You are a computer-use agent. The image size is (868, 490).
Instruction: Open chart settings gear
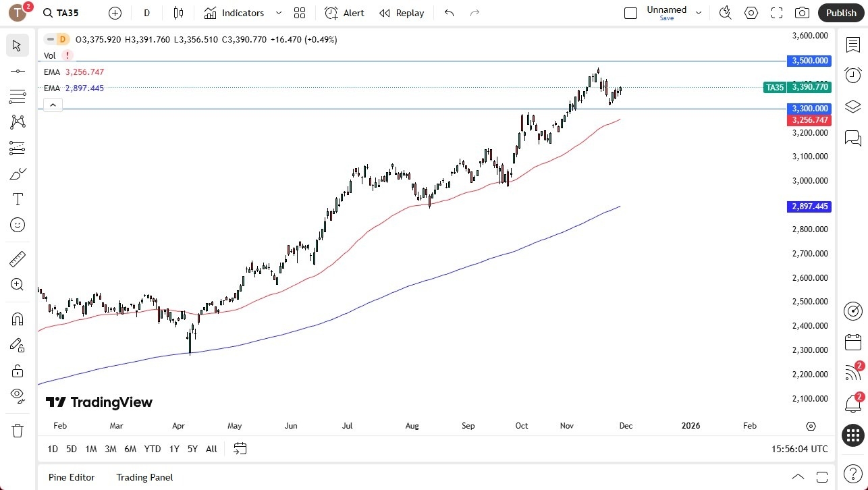click(x=751, y=12)
